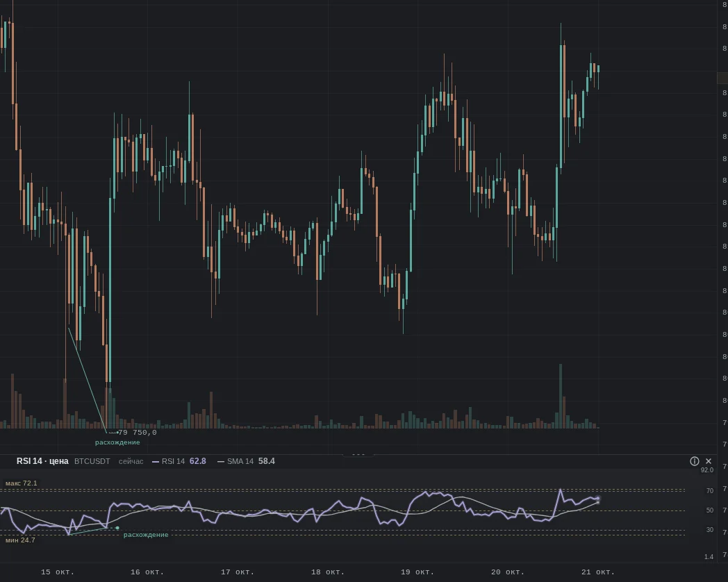Click the 18 окт. date on time axis
Screen dimensions: 728x582
328,572
